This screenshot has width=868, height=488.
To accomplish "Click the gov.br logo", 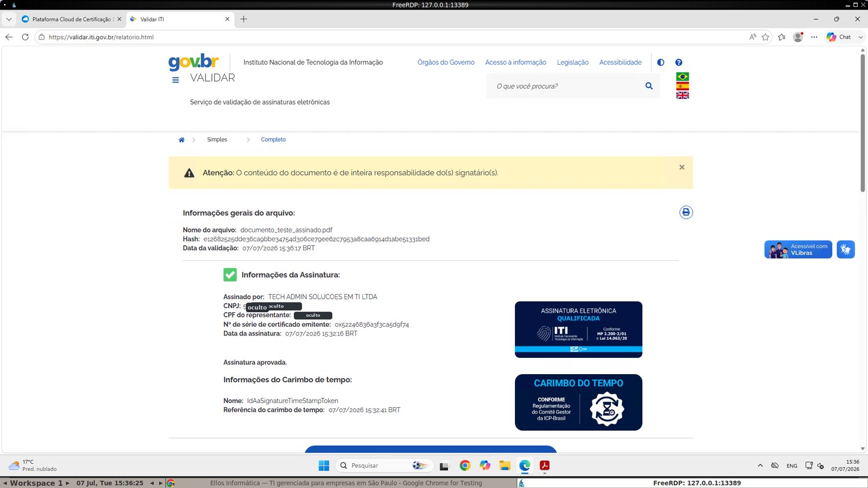I will (193, 61).
